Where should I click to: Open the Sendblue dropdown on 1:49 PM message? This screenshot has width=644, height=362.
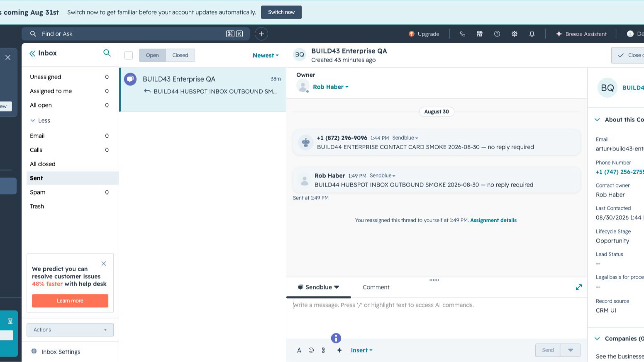(x=383, y=176)
